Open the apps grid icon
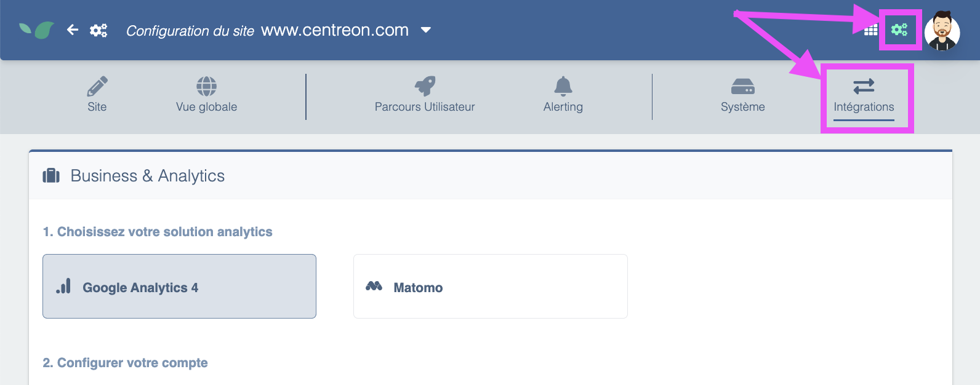Screen dimensions: 980x385 tap(870, 30)
